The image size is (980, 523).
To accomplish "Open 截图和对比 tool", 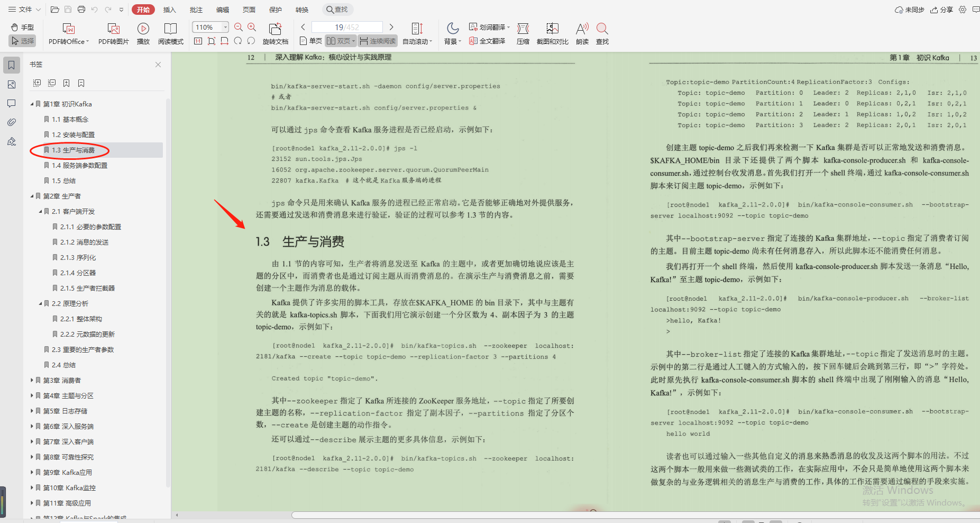I will 553,34.
